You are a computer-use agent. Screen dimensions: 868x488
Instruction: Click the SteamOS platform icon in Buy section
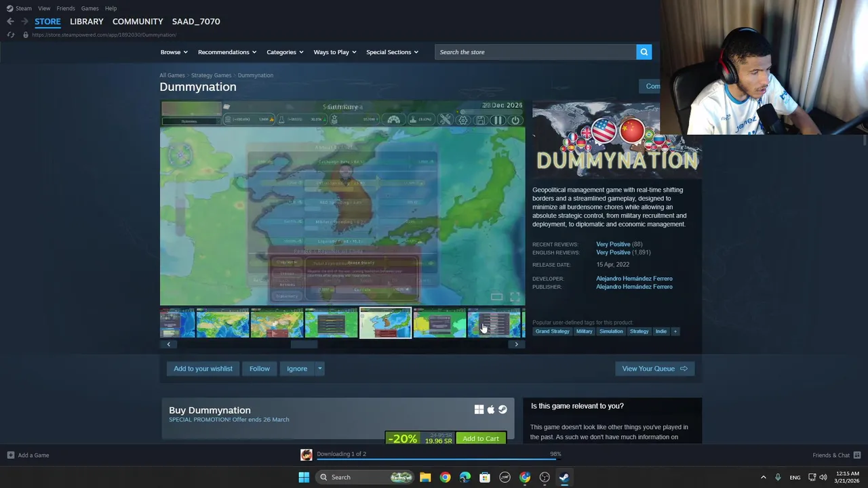502,409
